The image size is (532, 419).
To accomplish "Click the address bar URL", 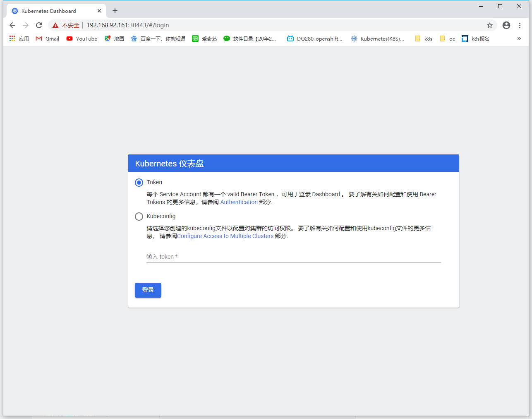I will (128, 25).
